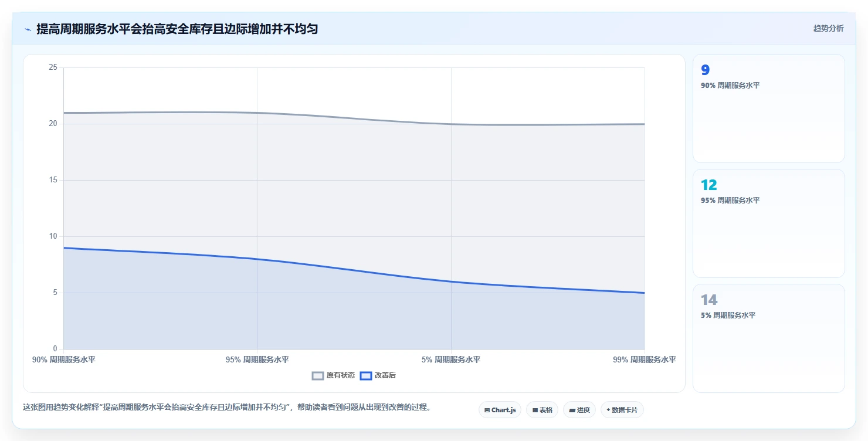Click the Chart.js tag's small icon
Viewport: 868px width, 441px height.
pos(487,411)
